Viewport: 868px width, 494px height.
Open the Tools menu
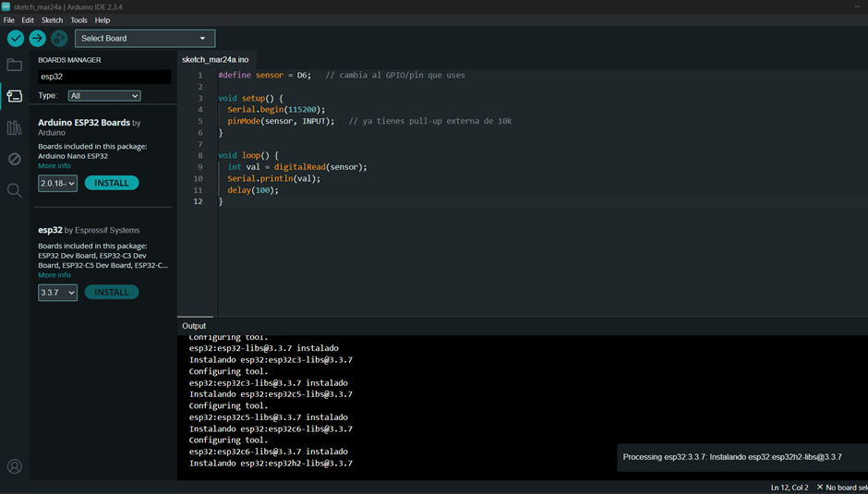pyautogui.click(x=78, y=19)
